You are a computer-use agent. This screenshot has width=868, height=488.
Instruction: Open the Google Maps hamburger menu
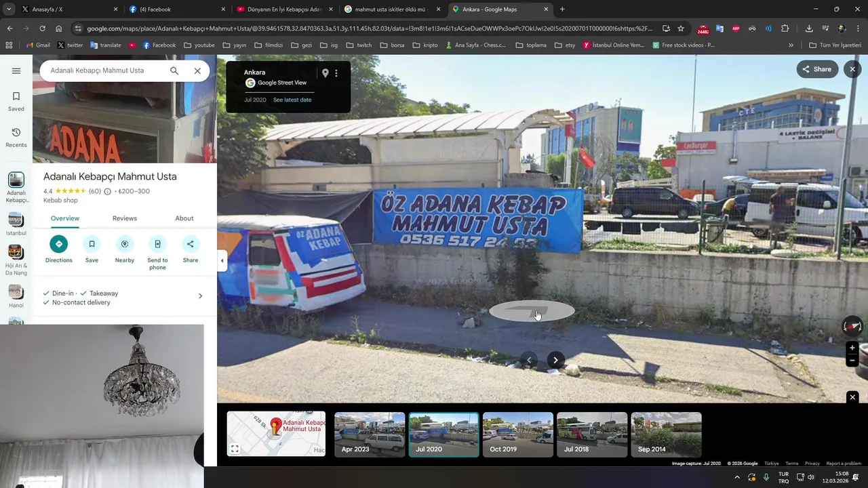(16, 70)
